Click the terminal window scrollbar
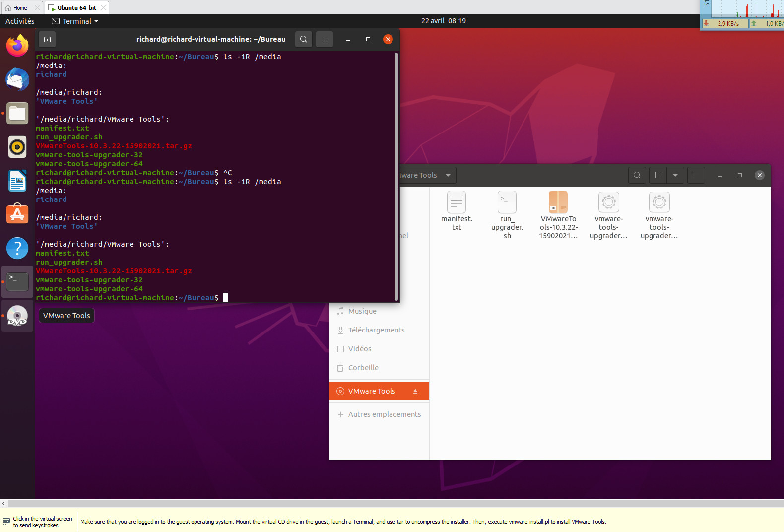This screenshot has width=784, height=532. click(396, 176)
